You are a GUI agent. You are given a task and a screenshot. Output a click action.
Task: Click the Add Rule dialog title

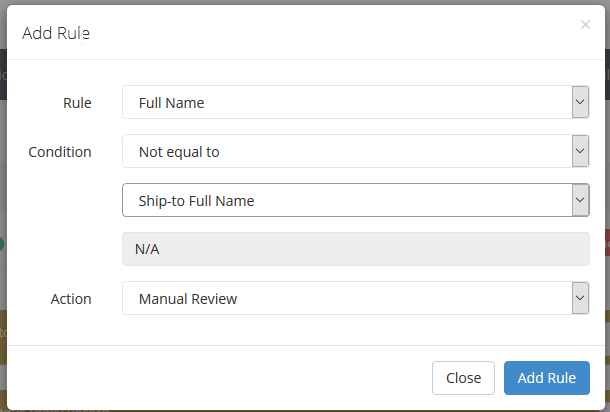tap(56, 33)
